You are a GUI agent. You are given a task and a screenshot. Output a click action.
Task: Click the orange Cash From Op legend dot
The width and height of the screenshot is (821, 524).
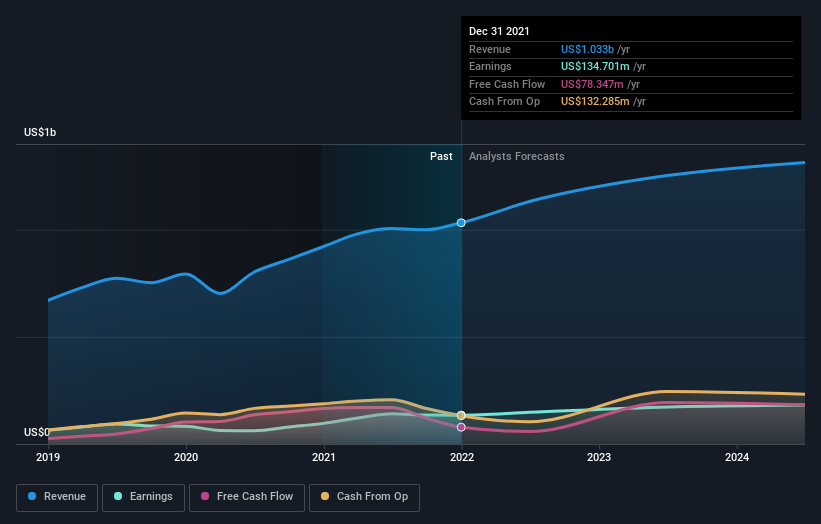325,496
